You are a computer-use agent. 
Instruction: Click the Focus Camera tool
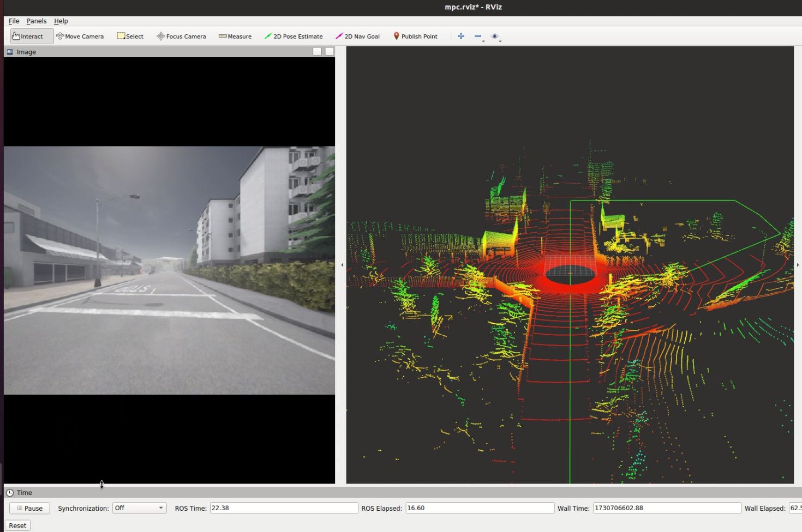click(x=181, y=37)
